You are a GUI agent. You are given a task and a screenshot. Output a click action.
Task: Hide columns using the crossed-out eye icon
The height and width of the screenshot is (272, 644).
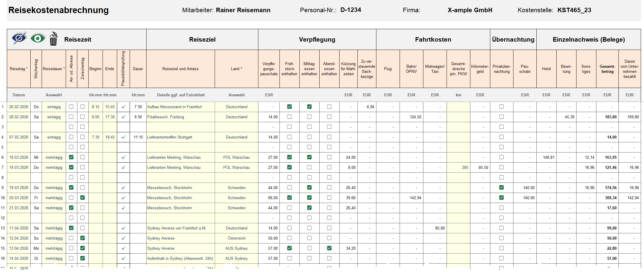coord(18,38)
